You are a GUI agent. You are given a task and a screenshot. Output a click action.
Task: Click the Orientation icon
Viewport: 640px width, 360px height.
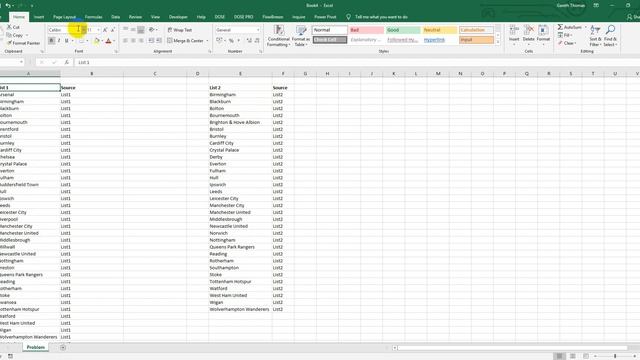tap(151, 30)
